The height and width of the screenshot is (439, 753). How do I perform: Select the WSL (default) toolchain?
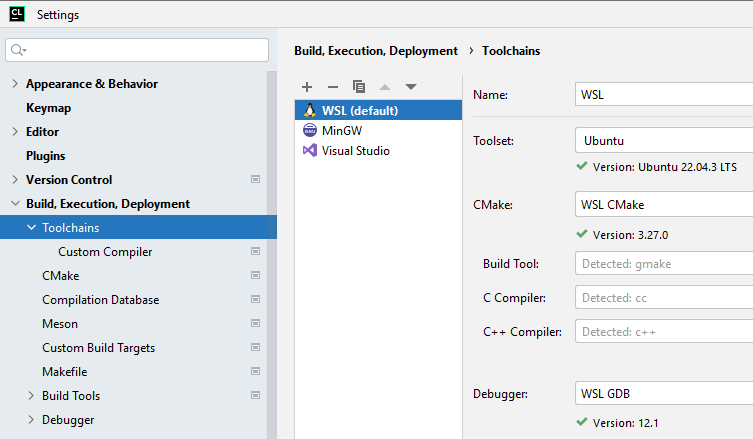[x=359, y=110]
